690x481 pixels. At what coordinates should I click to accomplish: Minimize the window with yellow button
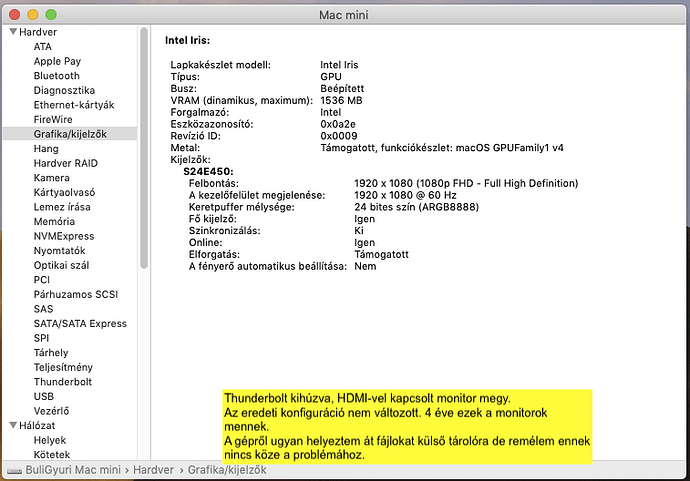(33, 15)
